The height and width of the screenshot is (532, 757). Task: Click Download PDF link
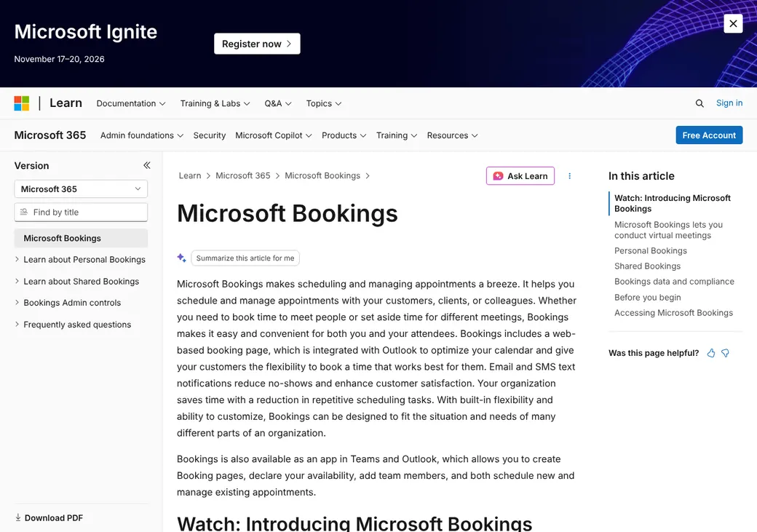click(x=54, y=518)
